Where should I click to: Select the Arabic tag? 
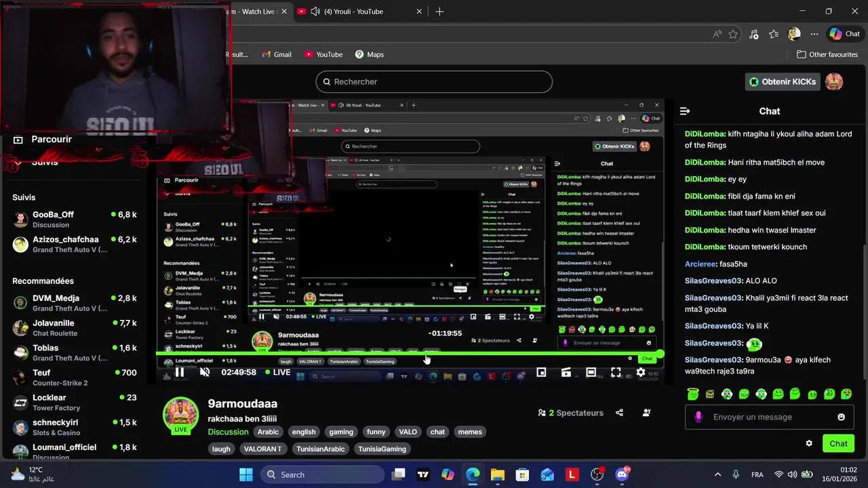pos(268,432)
